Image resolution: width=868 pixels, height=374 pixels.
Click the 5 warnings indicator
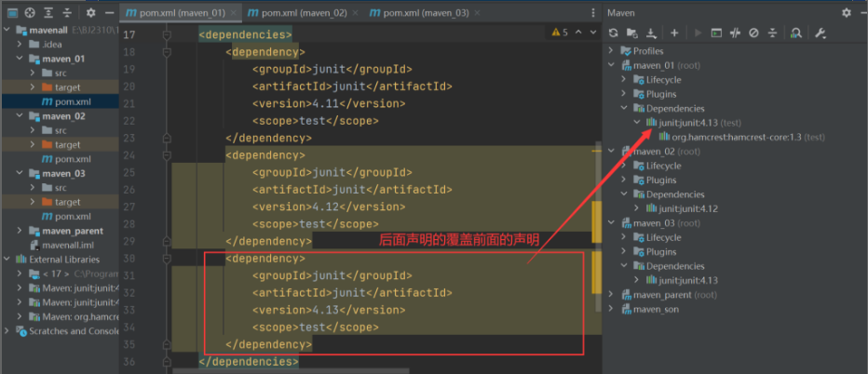tap(560, 33)
